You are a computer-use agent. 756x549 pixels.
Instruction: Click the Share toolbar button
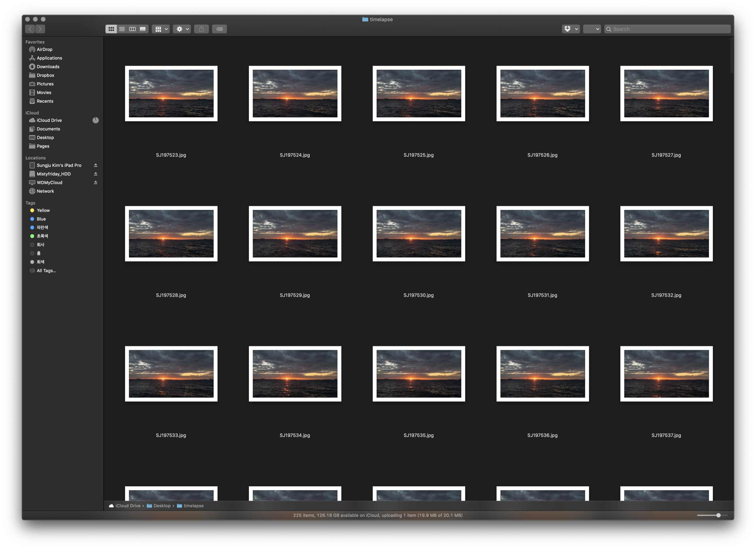(x=201, y=29)
